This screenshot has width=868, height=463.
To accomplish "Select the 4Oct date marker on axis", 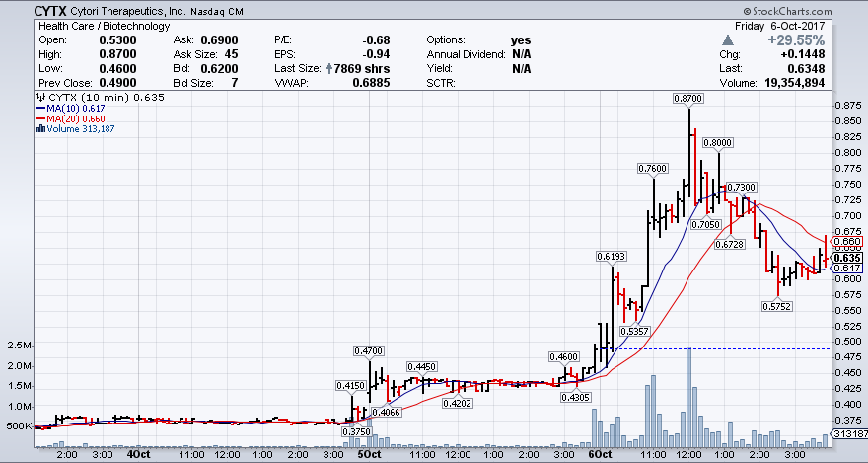I will (138, 455).
